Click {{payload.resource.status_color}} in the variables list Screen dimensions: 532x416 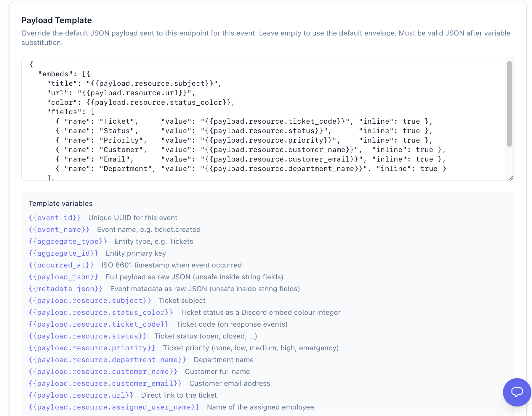[x=101, y=312]
